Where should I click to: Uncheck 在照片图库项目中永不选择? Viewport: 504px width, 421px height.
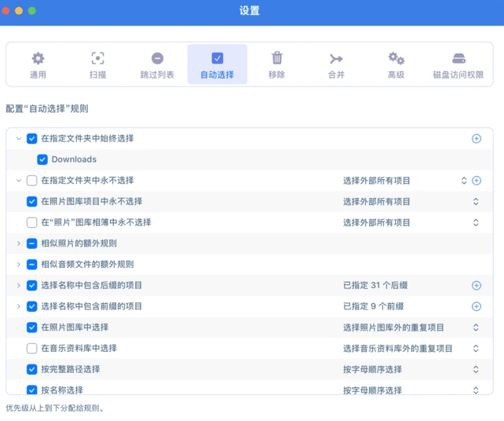tap(32, 201)
